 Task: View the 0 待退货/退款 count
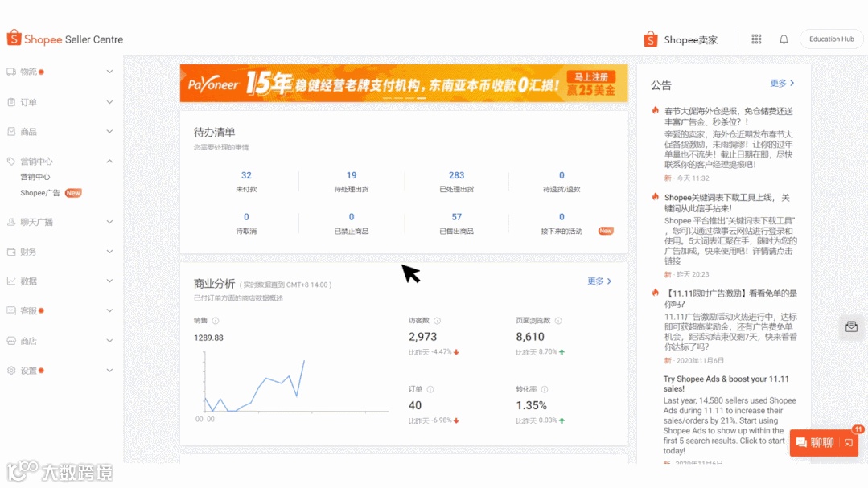pos(562,182)
